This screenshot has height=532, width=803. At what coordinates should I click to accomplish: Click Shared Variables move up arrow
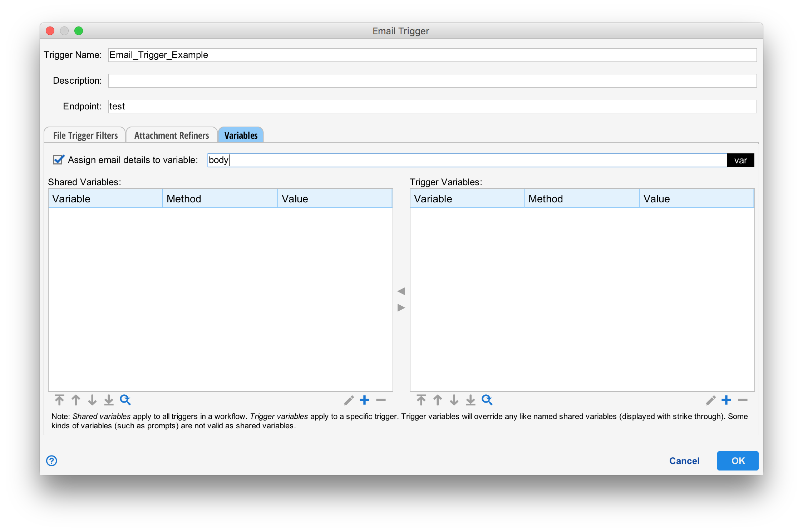[x=76, y=400]
